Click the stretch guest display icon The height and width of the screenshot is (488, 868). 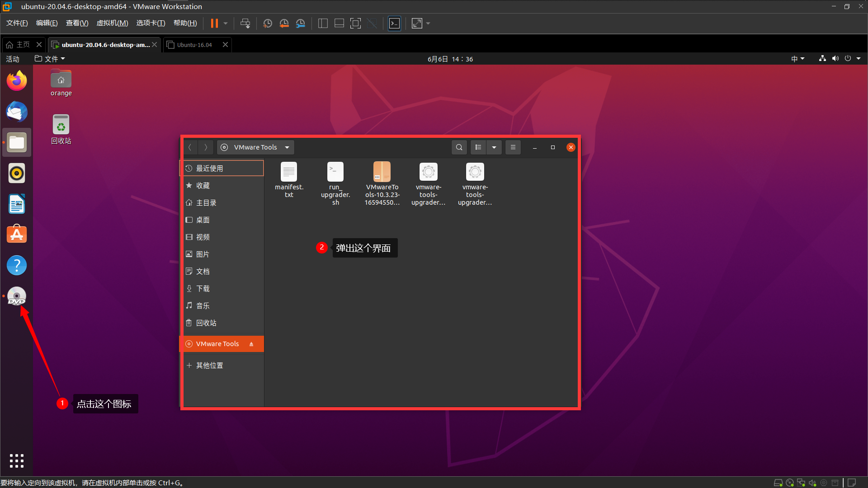(x=417, y=23)
